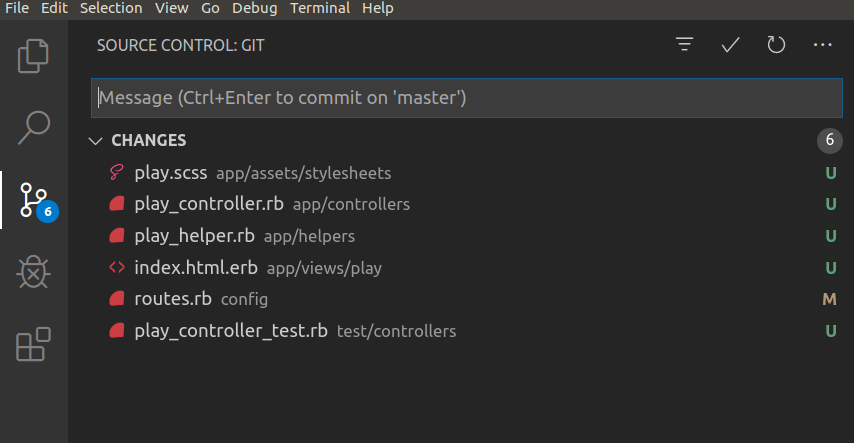Click the app/views/play path text

[x=324, y=268]
